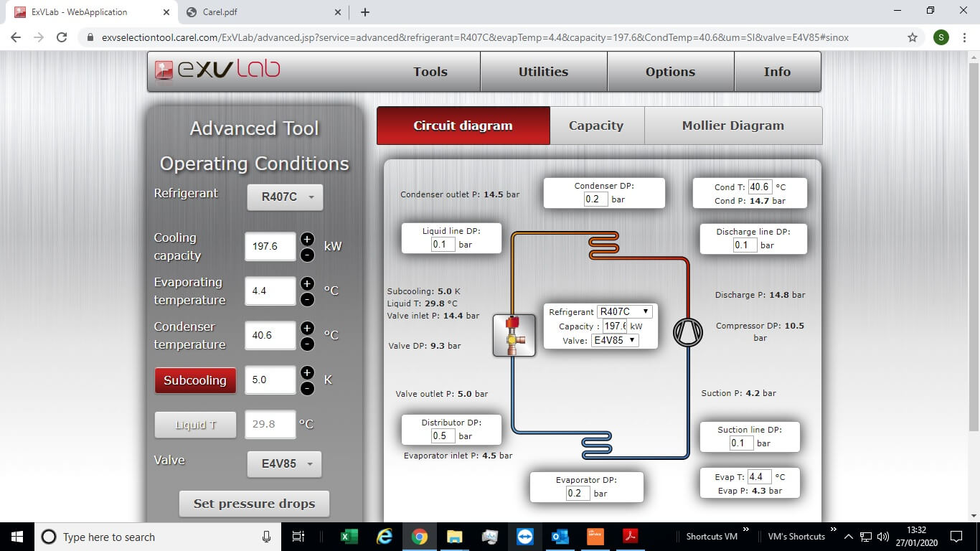Click the Set pressure drops button
Viewport: 980px width, 551px height.
[254, 504]
